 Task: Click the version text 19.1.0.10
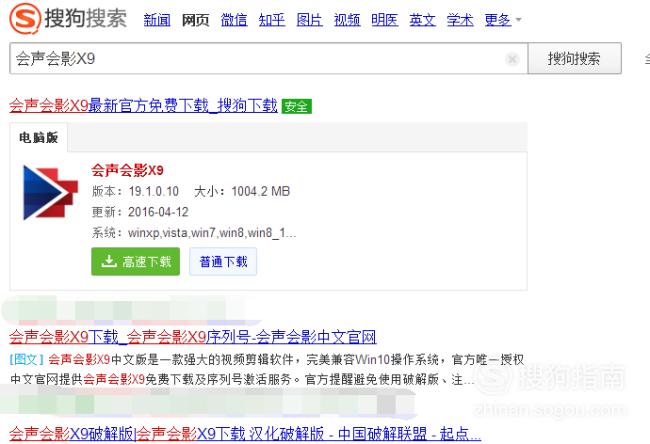click(x=153, y=191)
